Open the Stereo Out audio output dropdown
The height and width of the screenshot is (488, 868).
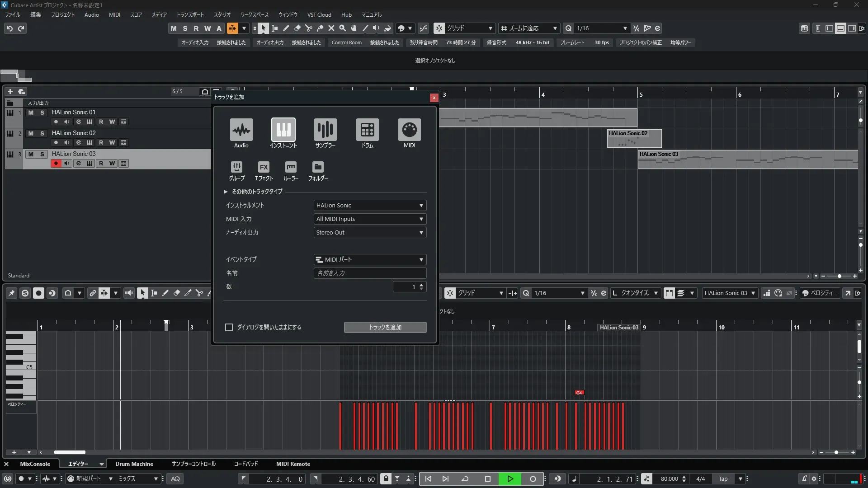click(370, 233)
